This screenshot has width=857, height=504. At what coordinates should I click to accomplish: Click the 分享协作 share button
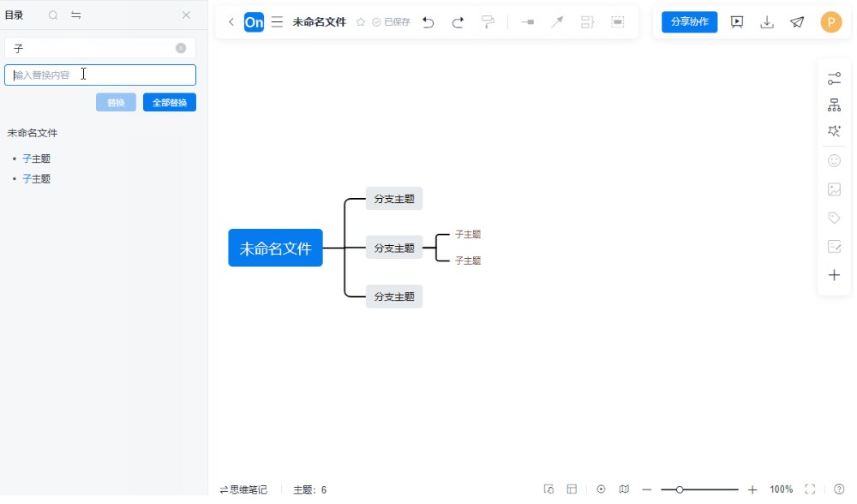click(689, 22)
